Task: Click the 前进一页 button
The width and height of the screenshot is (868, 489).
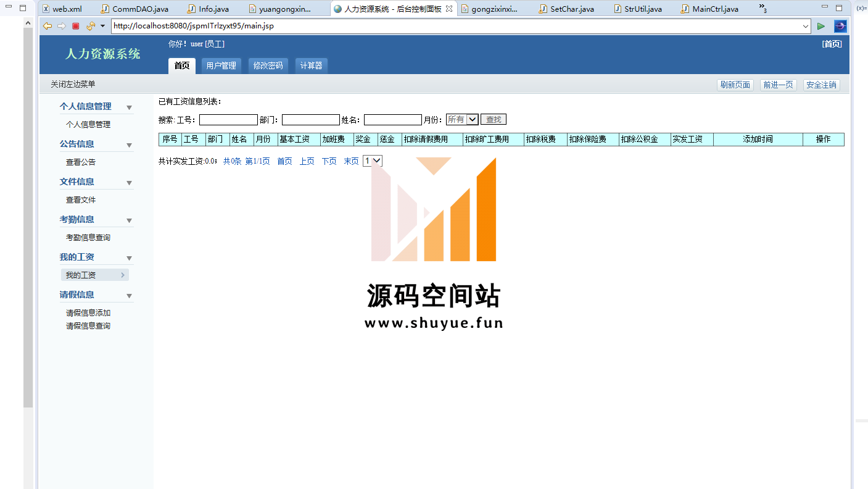Action: pos(779,85)
